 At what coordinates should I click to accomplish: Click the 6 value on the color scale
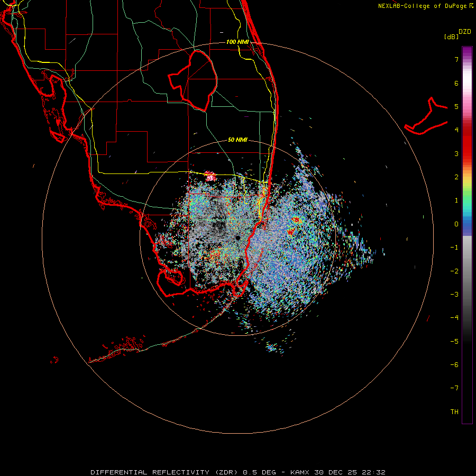click(x=456, y=83)
